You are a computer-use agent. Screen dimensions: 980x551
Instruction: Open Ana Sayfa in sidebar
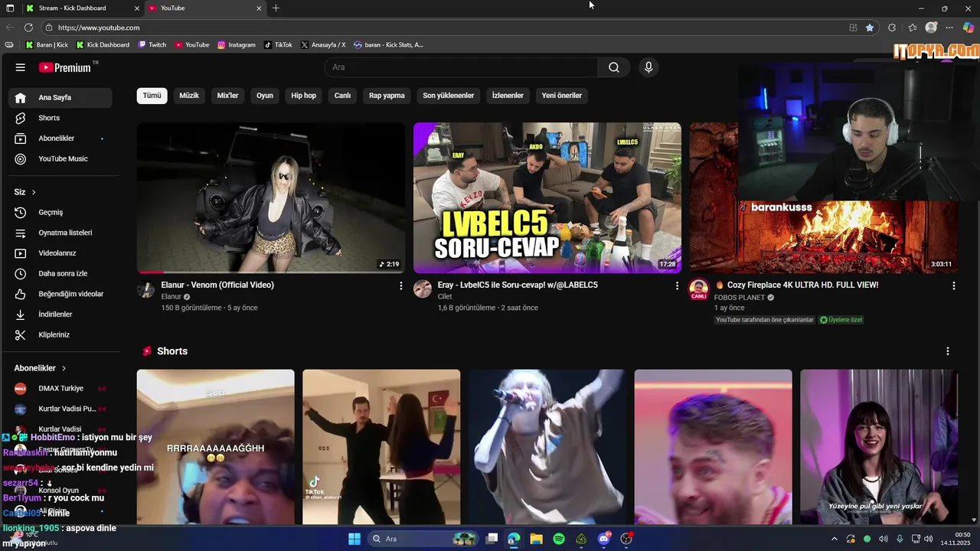(x=60, y=97)
